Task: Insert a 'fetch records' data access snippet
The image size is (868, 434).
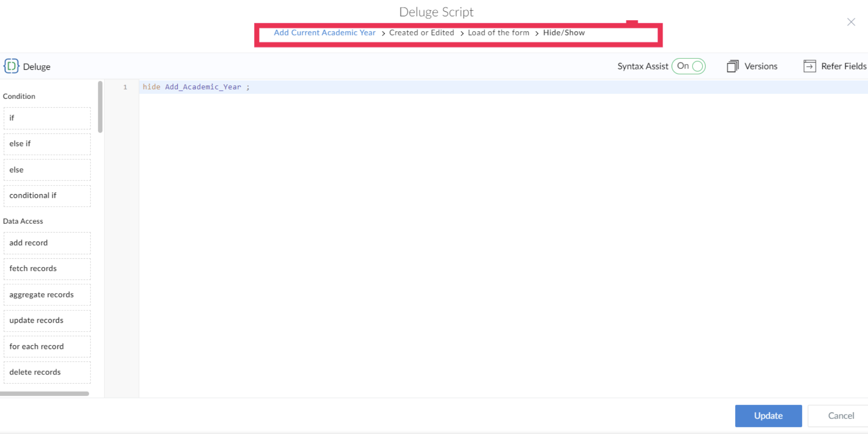Action: point(47,268)
